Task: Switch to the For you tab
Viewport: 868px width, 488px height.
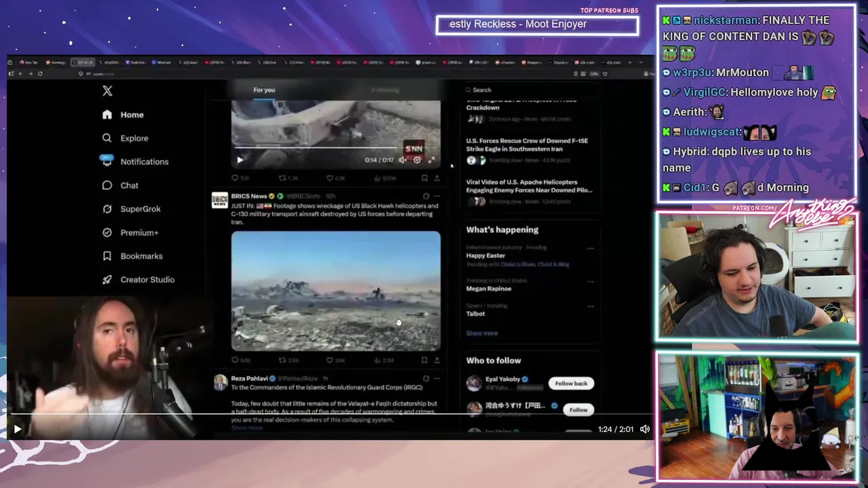Action: [264, 89]
